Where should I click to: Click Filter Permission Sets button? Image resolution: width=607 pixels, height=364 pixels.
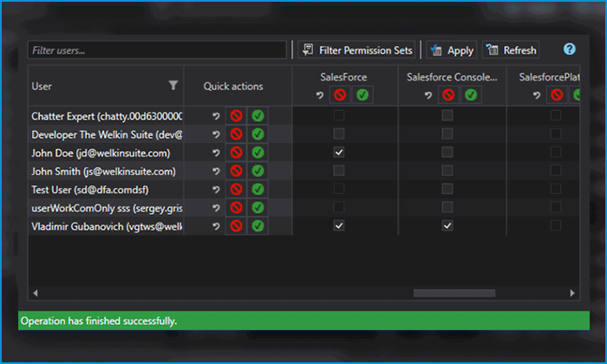[x=356, y=50]
